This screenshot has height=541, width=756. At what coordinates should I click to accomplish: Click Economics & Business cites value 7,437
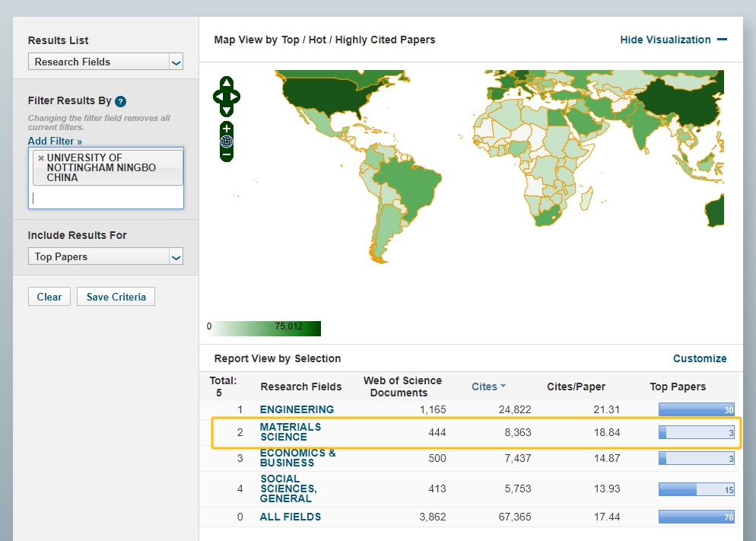517,458
